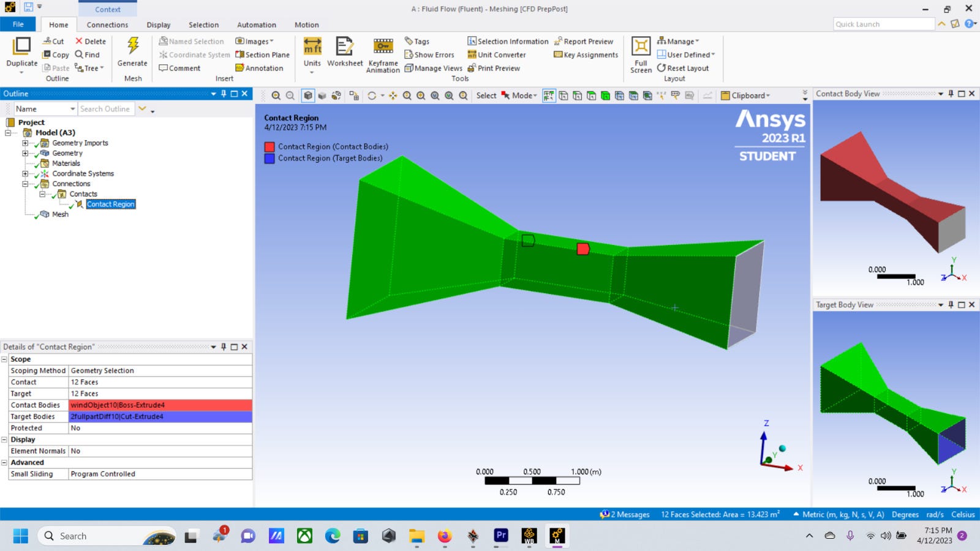This screenshot has height=551, width=980.
Task: Click the Select mode button
Action: pos(486,96)
